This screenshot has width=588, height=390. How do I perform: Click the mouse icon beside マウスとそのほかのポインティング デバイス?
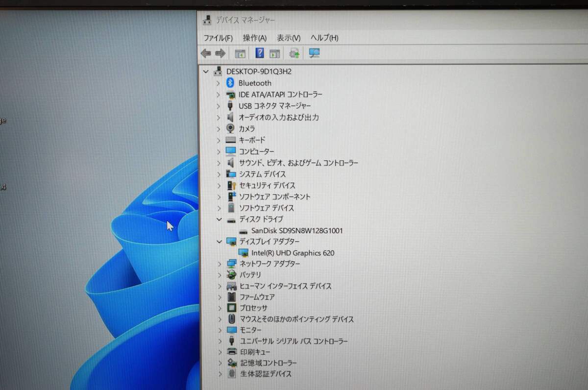[232, 319]
